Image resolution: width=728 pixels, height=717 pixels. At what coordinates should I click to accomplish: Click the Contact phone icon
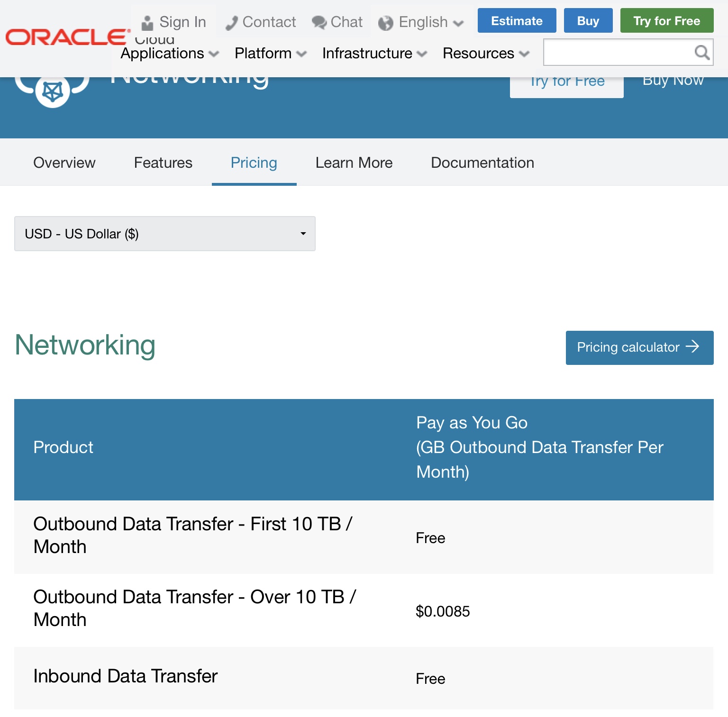pyautogui.click(x=231, y=23)
